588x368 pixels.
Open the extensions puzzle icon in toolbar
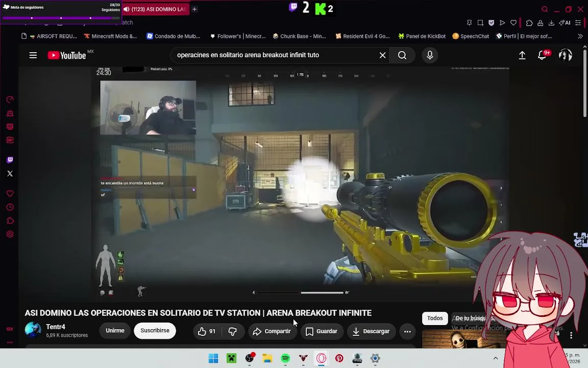(x=529, y=23)
